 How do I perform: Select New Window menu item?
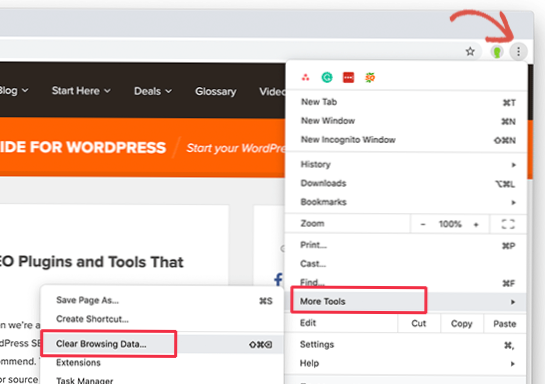pos(406,121)
